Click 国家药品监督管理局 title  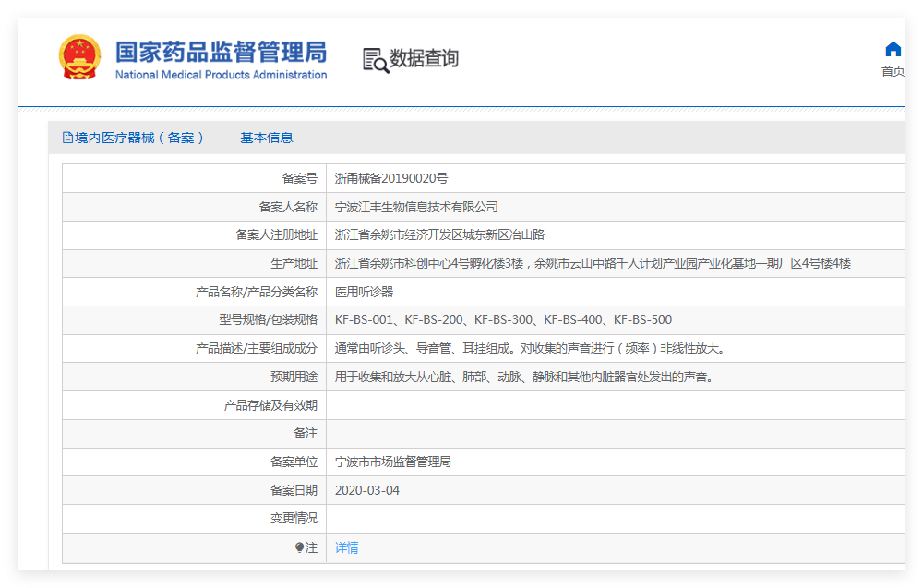coord(221,52)
